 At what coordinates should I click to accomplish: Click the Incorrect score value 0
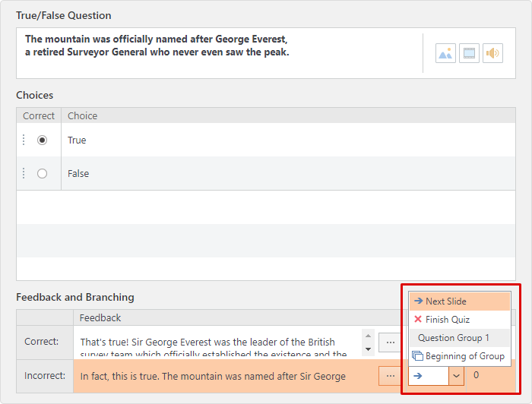(x=476, y=375)
